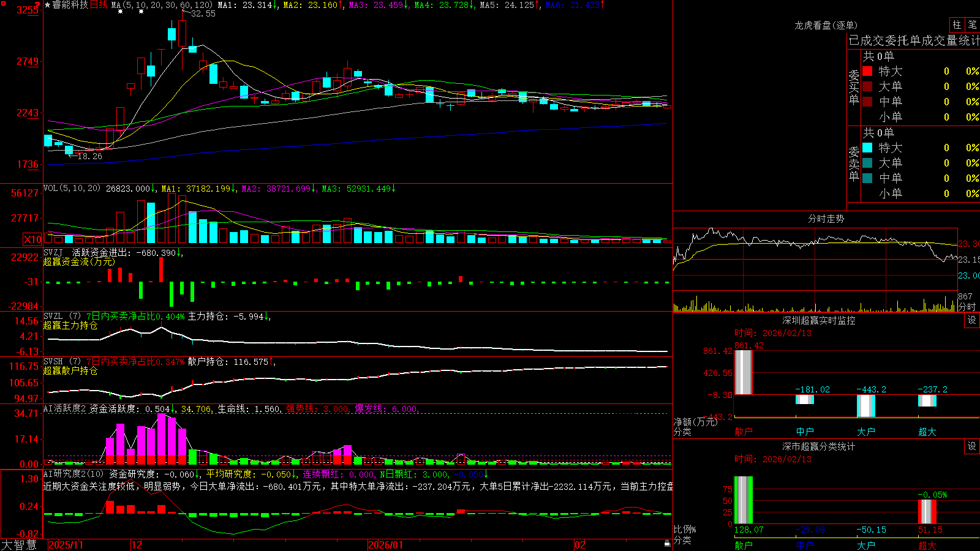The image size is (980, 551).
Task: Click the 51.15 超大 ratio value
Action: coord(930,530)
